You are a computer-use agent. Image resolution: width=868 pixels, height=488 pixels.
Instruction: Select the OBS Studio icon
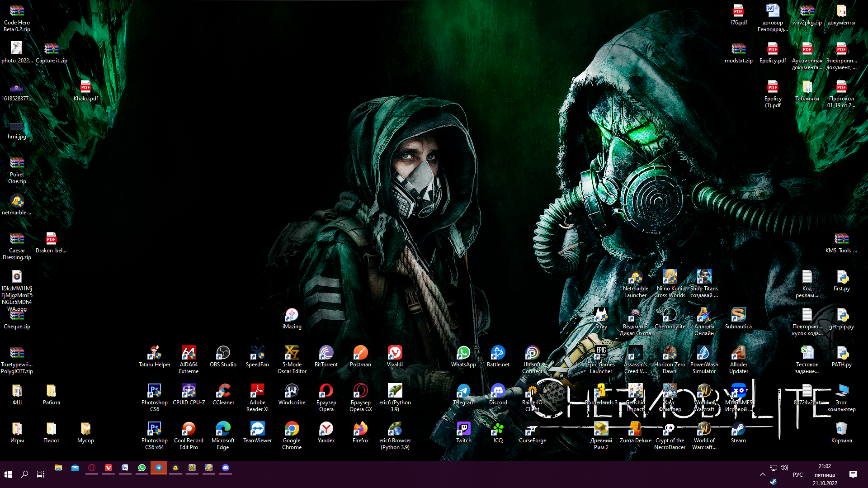(x=223, y=356)
